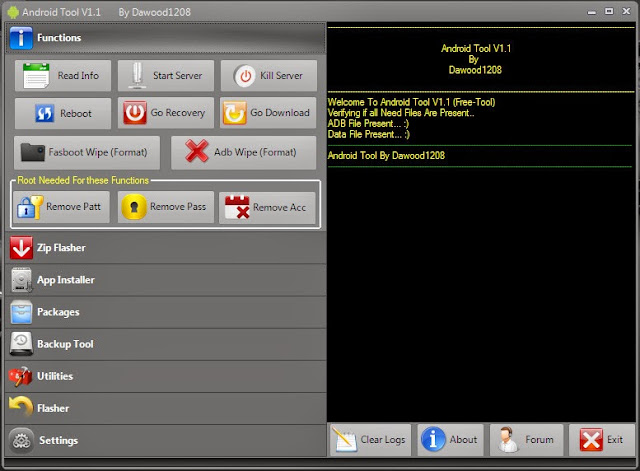Click 'Root Needed For these Functions' label

(83, 180)
